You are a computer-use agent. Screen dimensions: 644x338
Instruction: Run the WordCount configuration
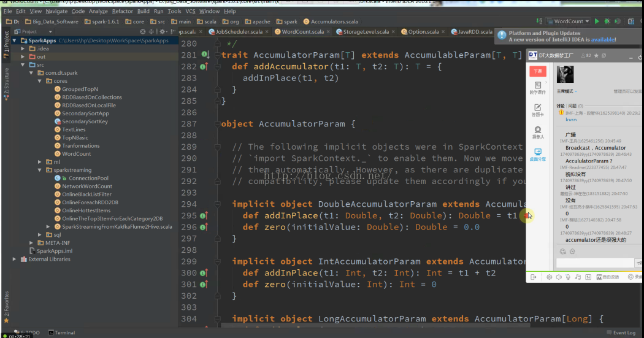point(597,21)
